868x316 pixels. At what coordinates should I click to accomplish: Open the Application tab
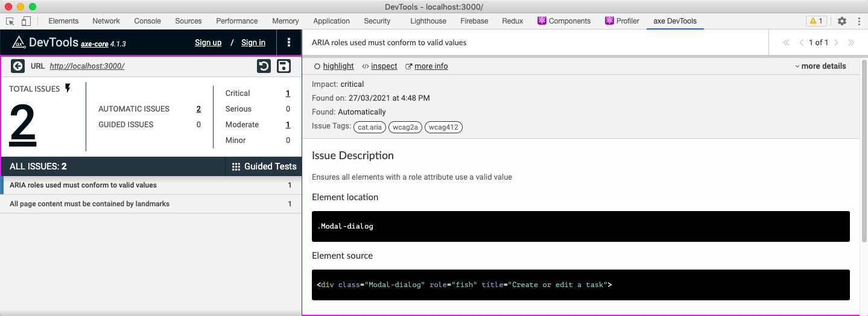pyautogui.click(x=331, y=21)
